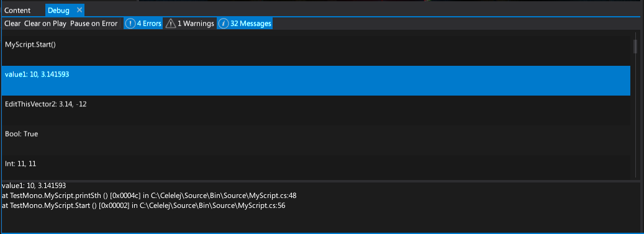Screen dimensions: 644x234
Task: Click the Clear button
Action: coord(12,24)
